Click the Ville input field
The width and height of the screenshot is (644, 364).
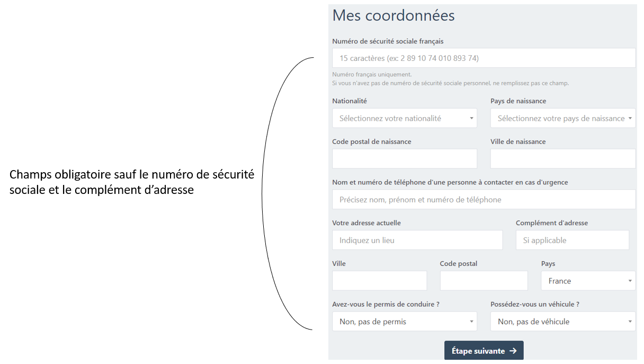pos(379,281)
